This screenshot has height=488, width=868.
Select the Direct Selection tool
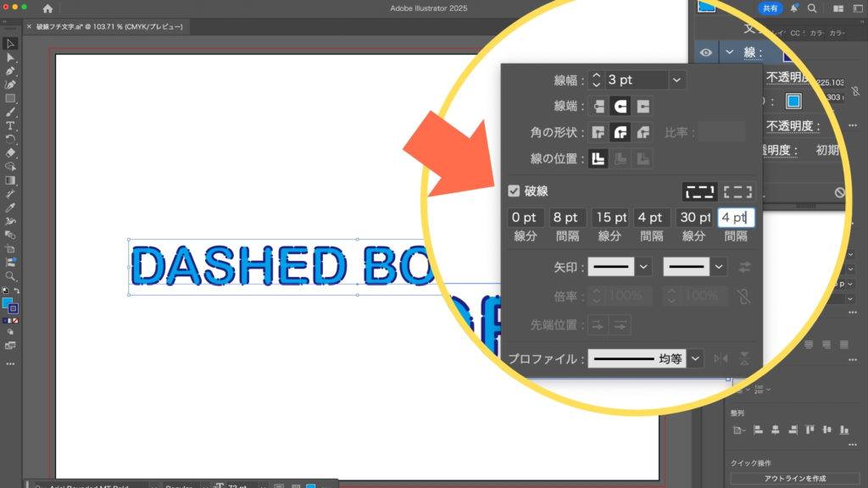click(x=10, y=57)
